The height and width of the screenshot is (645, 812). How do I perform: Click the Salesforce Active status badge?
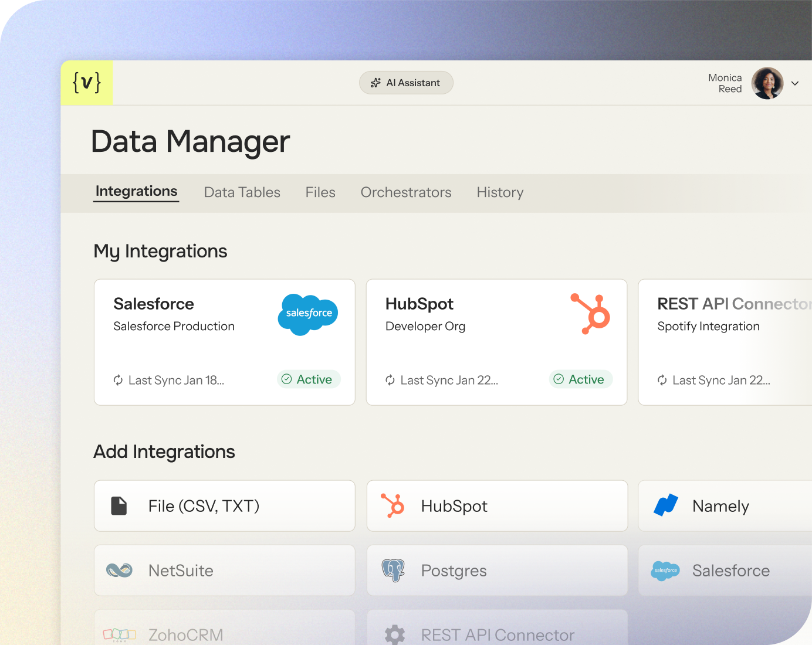point(308,379)
